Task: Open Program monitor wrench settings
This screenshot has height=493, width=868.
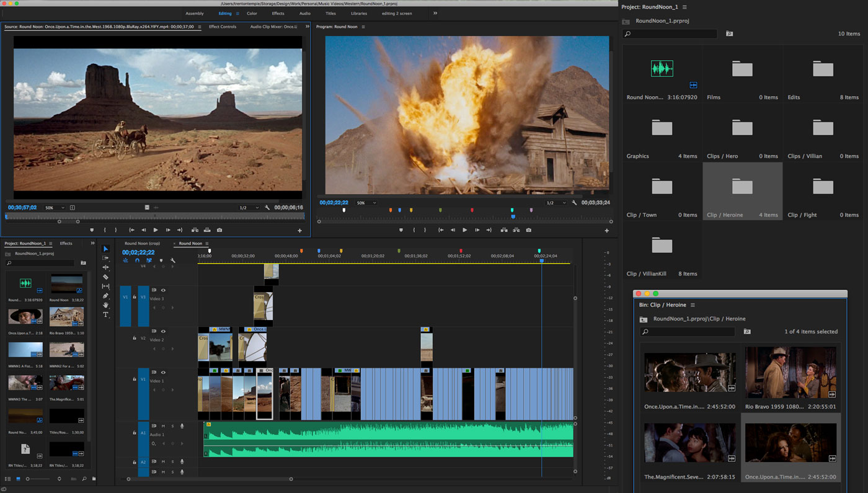Action: (574, 203)
